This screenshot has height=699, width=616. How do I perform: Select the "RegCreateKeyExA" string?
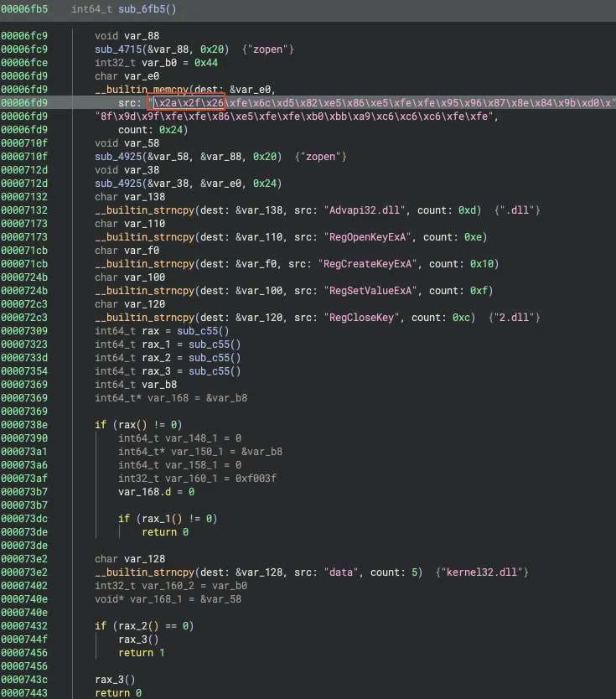pos(367,264)
